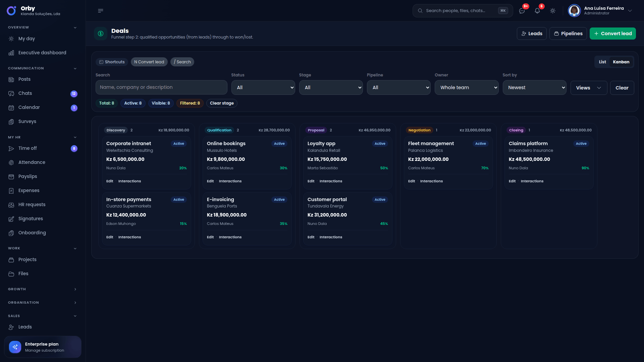The image size is (644, 362).
Task: Open the notifications bell
Action: pos(537,11)
